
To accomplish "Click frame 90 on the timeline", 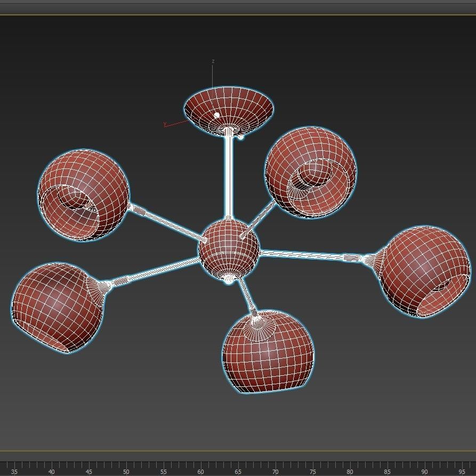I will click(424, 472).
